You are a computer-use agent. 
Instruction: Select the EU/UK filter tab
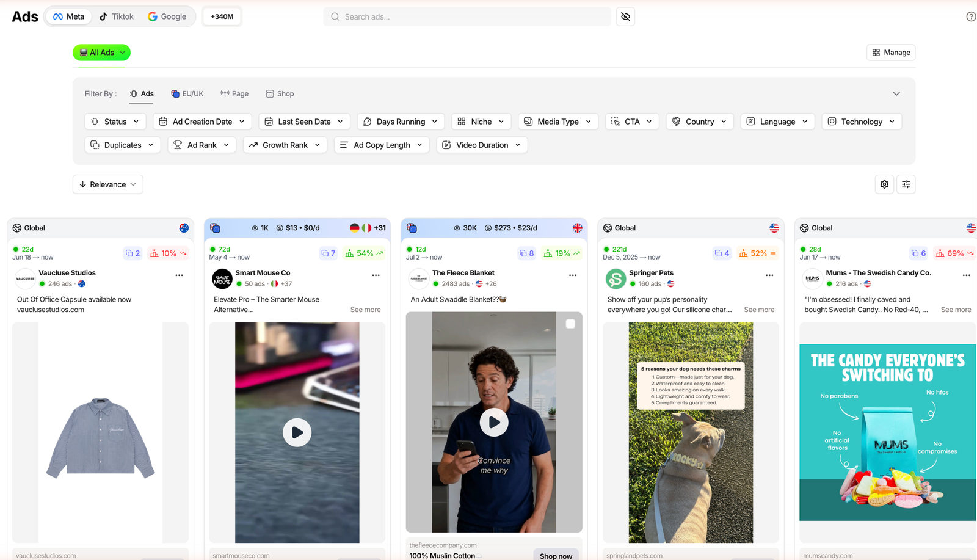coord(187,94)
